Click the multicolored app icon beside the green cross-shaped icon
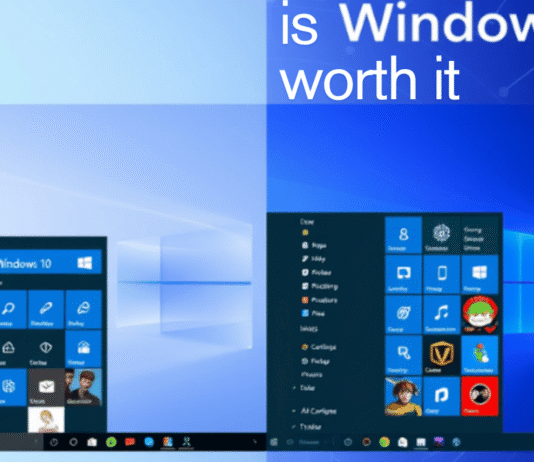 (x=168, y=442)
